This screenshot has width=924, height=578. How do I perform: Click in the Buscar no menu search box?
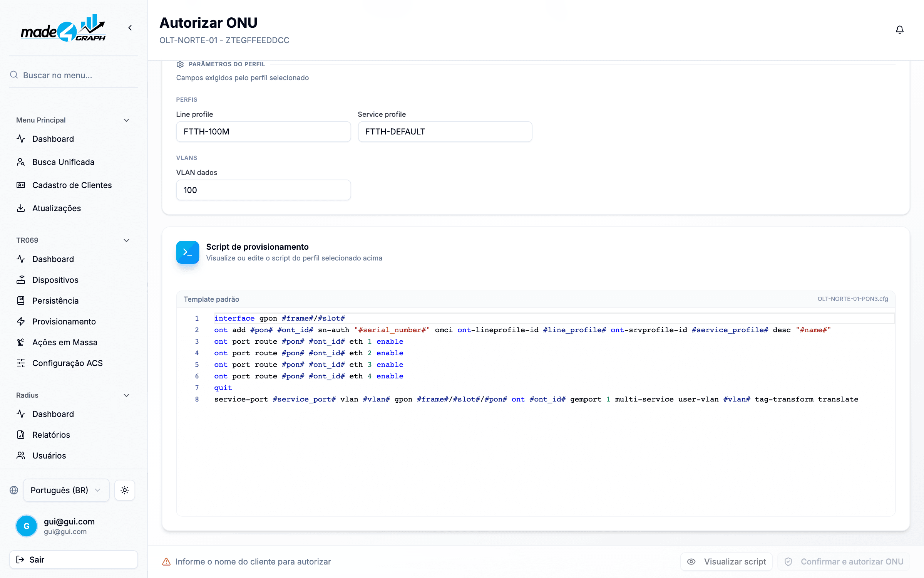(74, 75)
